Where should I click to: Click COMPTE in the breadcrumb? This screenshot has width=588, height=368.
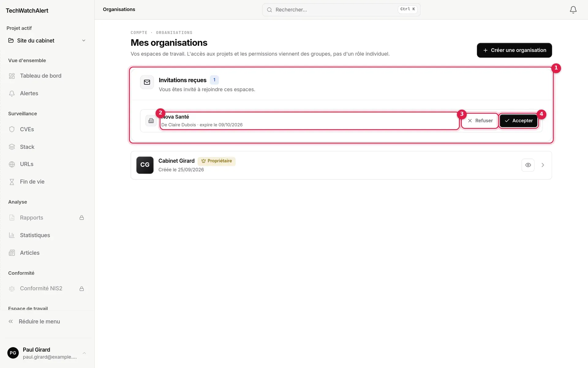pyautogui.click(x=139, y=33)
